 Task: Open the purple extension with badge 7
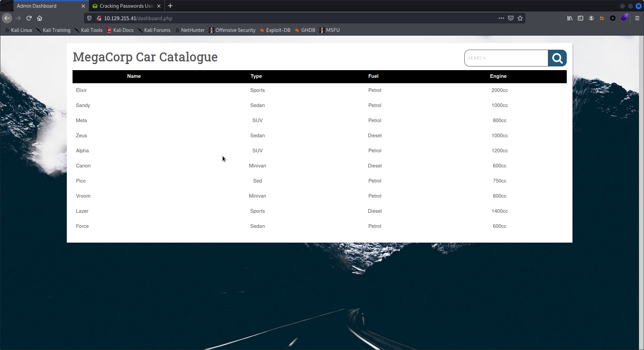pyautogui.click(x=624, y=18)
